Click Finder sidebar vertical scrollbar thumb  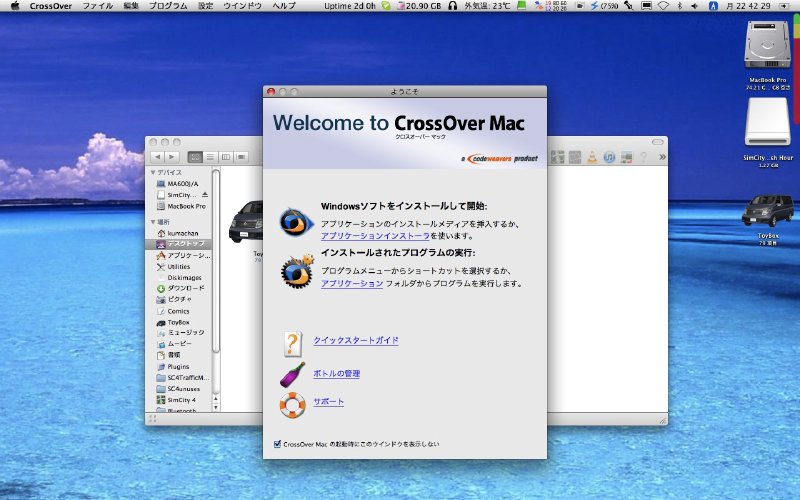tap(216, 261)
